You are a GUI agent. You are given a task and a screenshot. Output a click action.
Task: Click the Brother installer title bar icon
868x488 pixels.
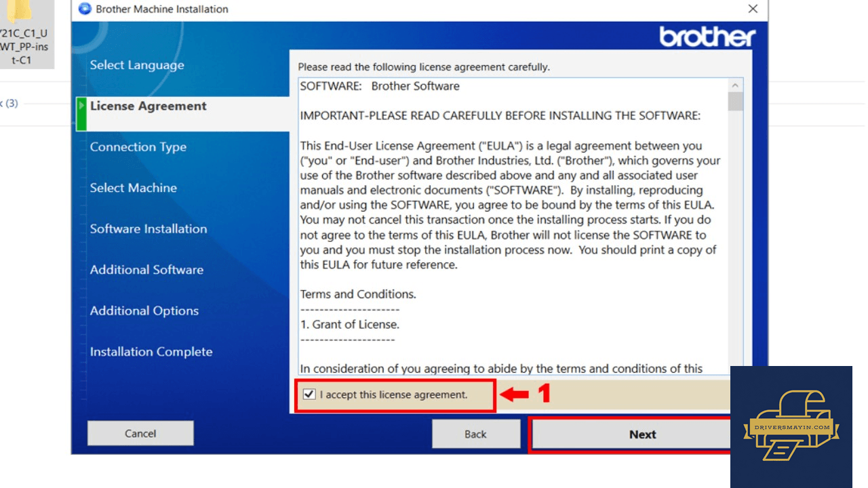85,9
